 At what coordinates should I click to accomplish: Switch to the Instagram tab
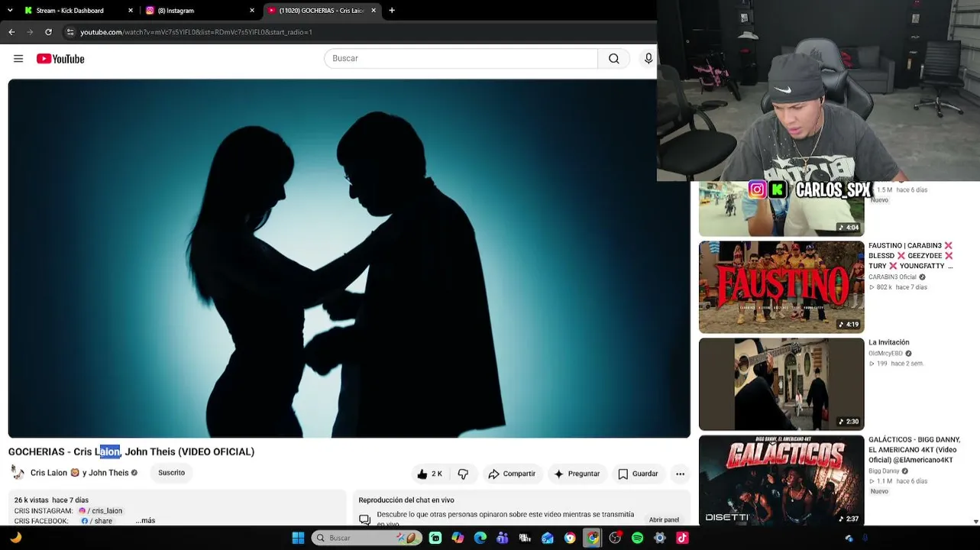pyautogui.click(x=200, y=11)
